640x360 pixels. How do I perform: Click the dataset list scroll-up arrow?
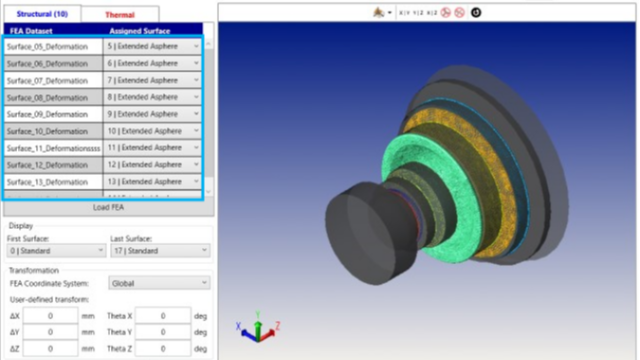pyautogui.click(x=209, y=43)
